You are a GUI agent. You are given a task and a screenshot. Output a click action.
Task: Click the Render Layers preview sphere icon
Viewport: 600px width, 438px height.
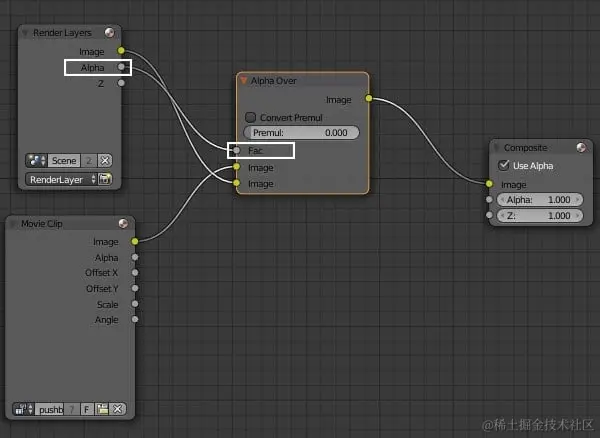[110, 33]
